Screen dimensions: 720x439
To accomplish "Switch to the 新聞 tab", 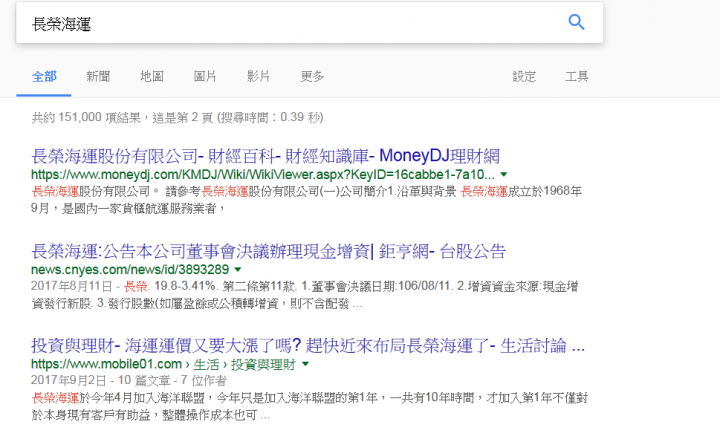I will [98, 76].
